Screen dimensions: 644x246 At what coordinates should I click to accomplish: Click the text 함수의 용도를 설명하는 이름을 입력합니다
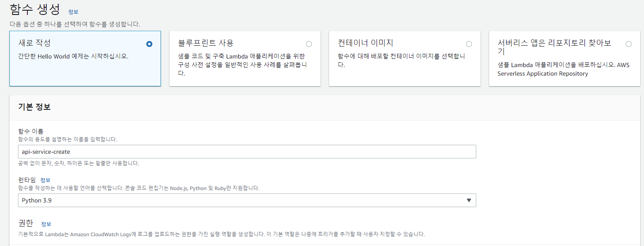(x=68, y=139)
